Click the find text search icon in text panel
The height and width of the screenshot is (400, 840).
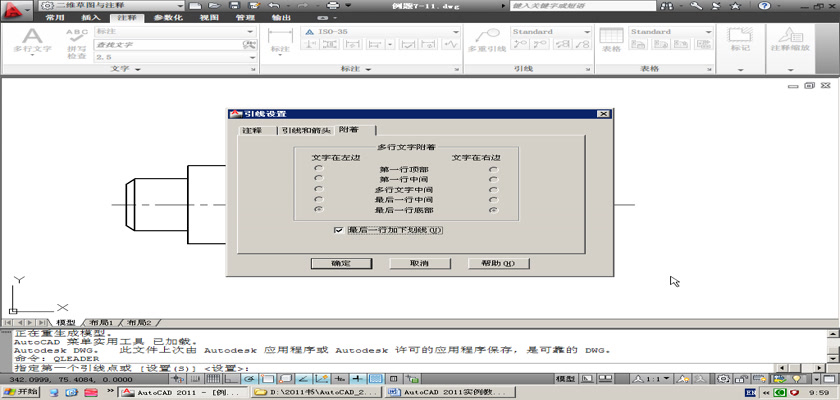point(249,44)
